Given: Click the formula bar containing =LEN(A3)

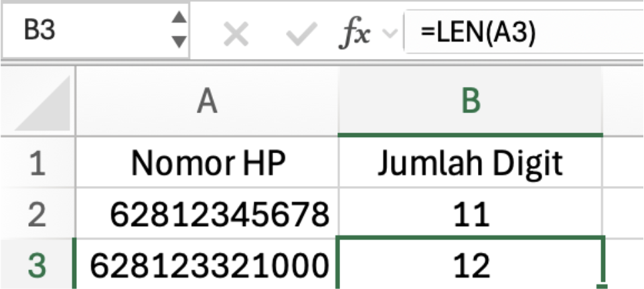Looking at the screenshot, I should tap(522, 32).
